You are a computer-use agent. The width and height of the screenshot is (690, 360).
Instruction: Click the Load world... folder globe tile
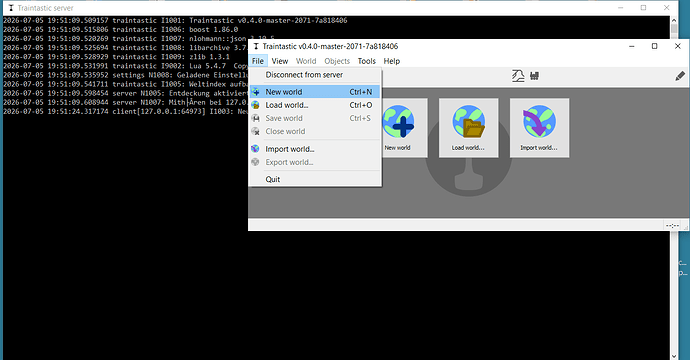pyautogui.click(x=468, y=128)
